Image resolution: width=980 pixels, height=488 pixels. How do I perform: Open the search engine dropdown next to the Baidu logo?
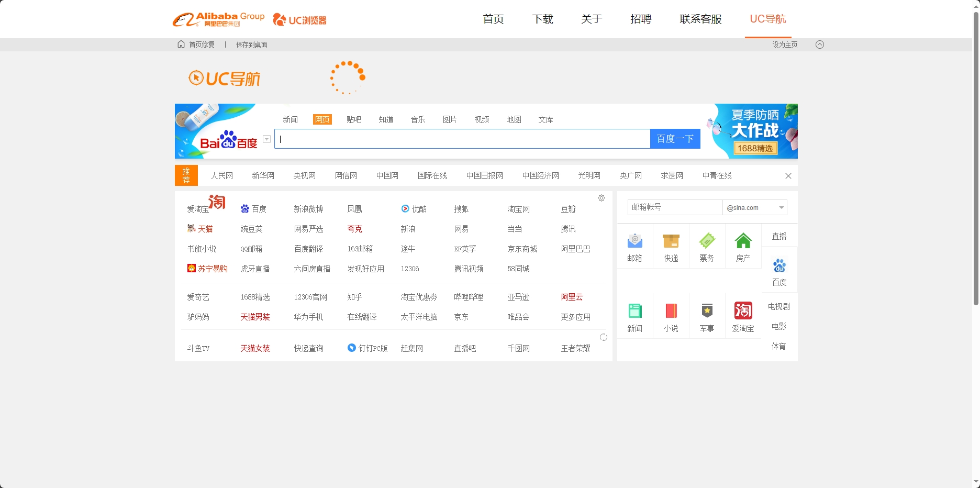pyautogui.click(x=267, y=139)
